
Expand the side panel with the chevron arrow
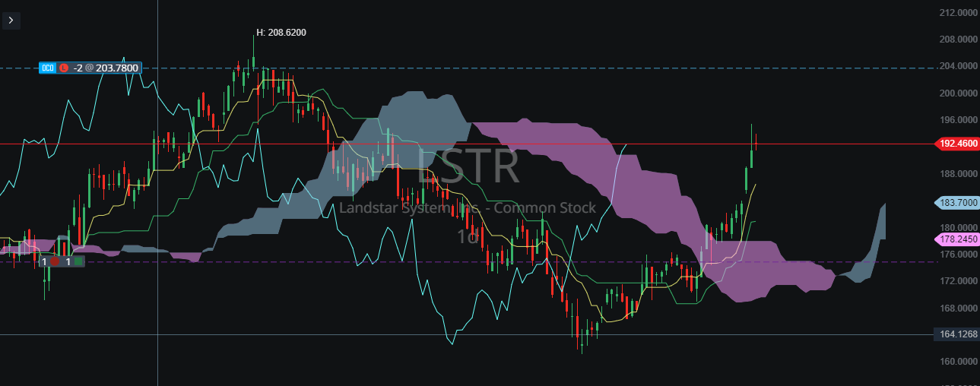point(11,21)
